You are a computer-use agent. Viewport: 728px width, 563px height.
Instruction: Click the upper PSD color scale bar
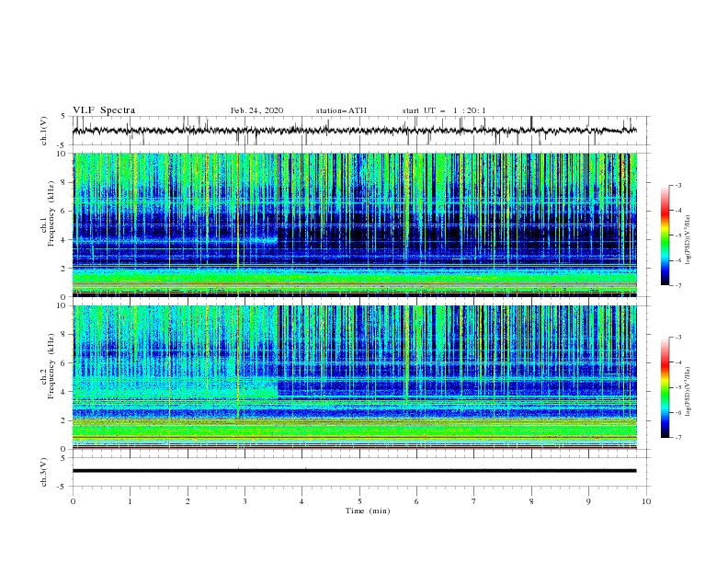665,236
